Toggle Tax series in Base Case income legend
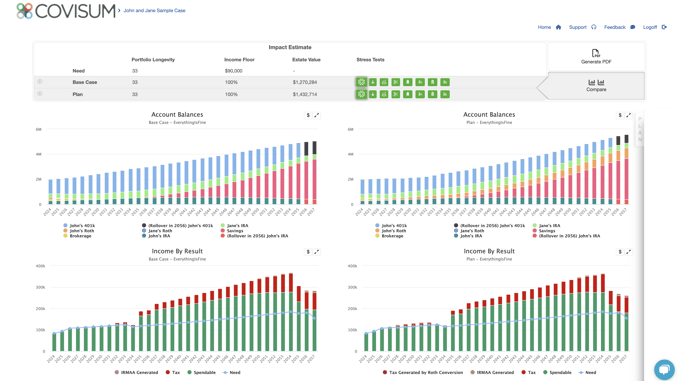The height and width of the screenshot is (381, 678). (x=173, y=372)
